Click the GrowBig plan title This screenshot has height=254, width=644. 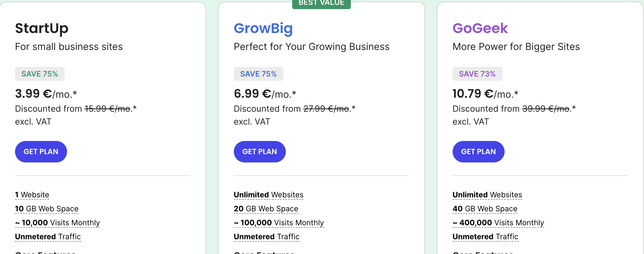pyautogui.click(x=263, y=28)
